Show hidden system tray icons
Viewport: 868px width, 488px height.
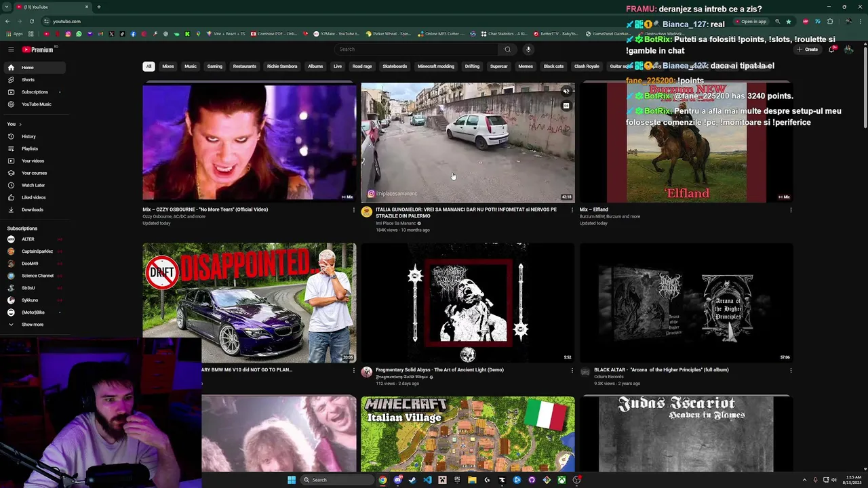click(x=805, y=480)
